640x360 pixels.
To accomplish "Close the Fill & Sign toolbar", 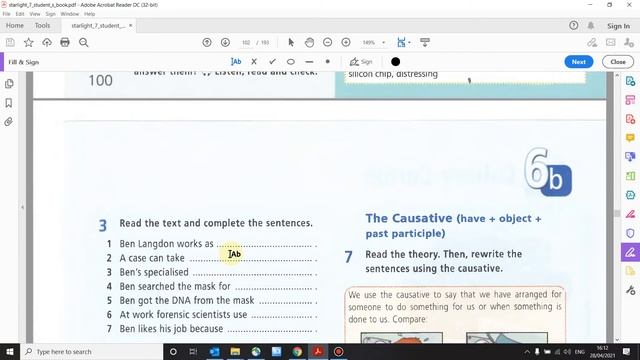I will [x=618, y=62].
